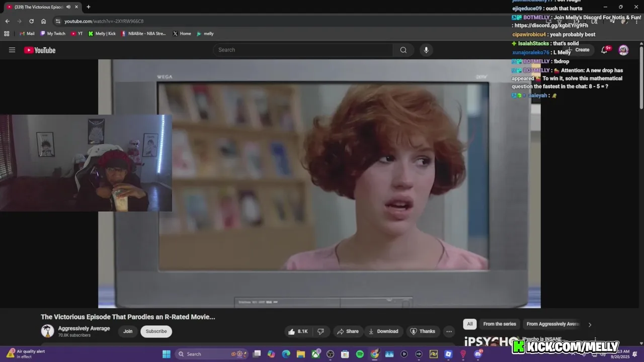Click the Thanks button
Viewport: 644px width, 362px height.
422,331
